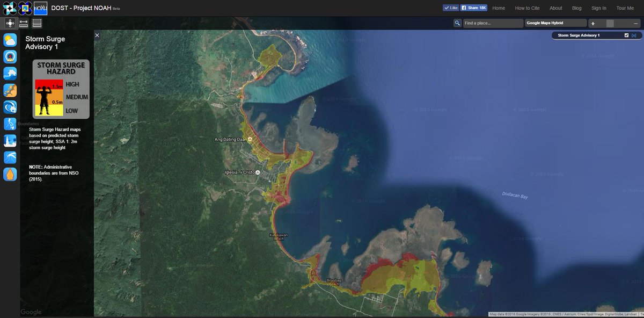Click the Google logo at bottom left
Viewport: 644px width, 318px height.
pyautogui.click(x=31, y=312)
